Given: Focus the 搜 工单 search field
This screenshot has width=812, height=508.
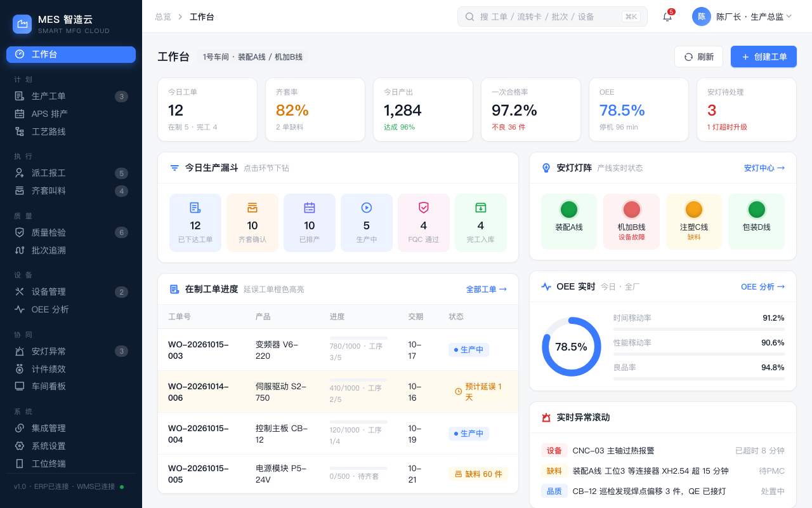Looking at the screenshot, I should 553,17.
